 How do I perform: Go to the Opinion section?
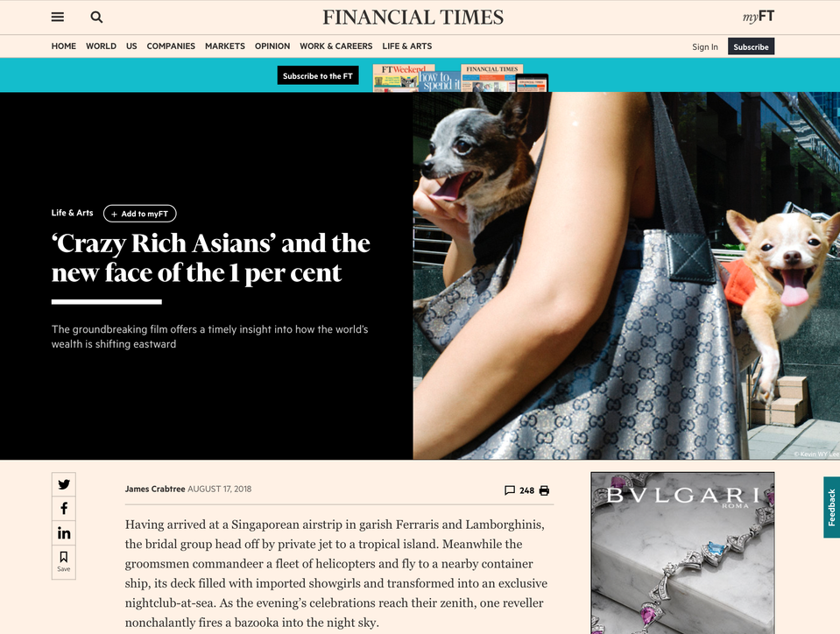point(272,46)
